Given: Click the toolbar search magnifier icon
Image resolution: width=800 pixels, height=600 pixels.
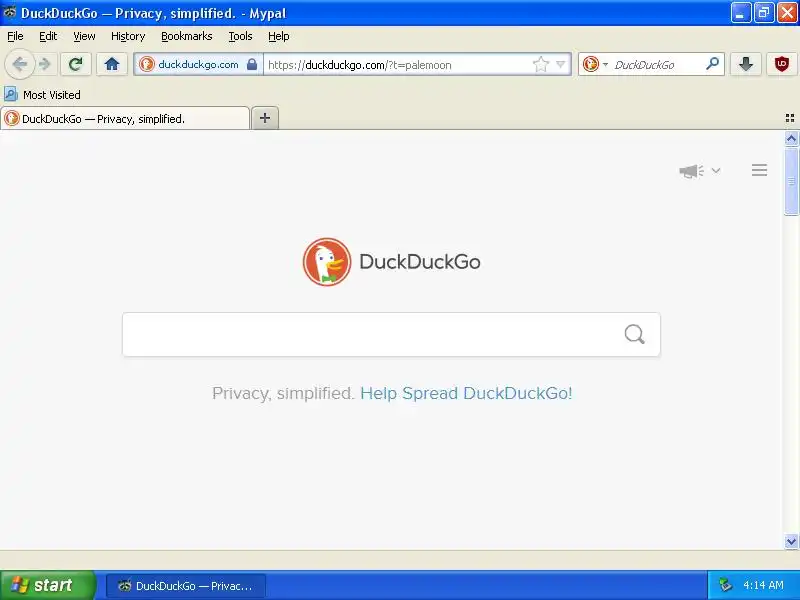Looking at the screenshot, I should pos(713,64).
